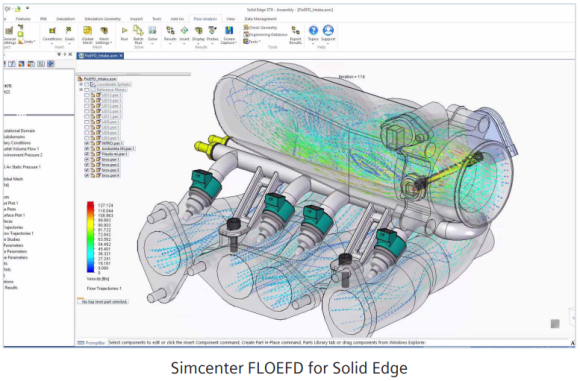The height and width of the screenshot is (381, 580).
Task: Uncheck the Flauta mi.par:1 component
Action: tap(87, 154)
